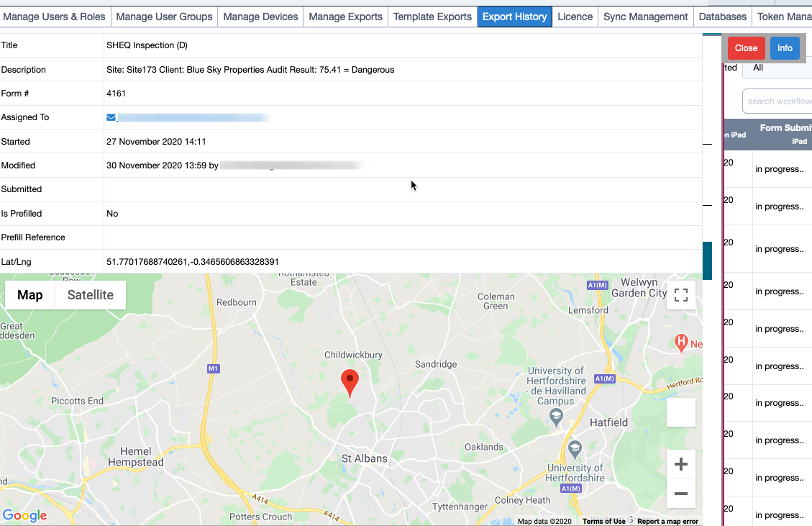Click the Childwickbury label on map
This screenshot has width=812, height=526.
point(353,355)
